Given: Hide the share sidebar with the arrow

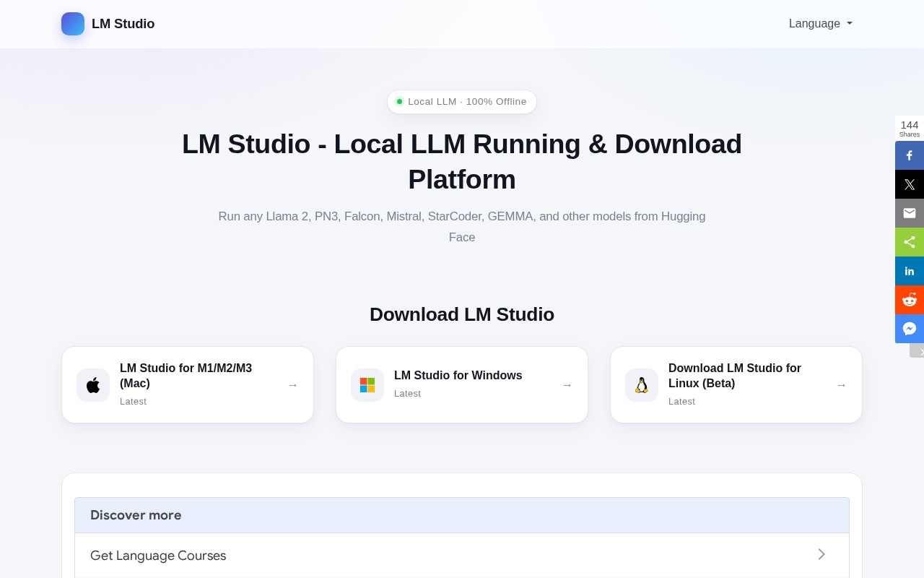Looking at the screenshot, I should click(x=918, y=351).
